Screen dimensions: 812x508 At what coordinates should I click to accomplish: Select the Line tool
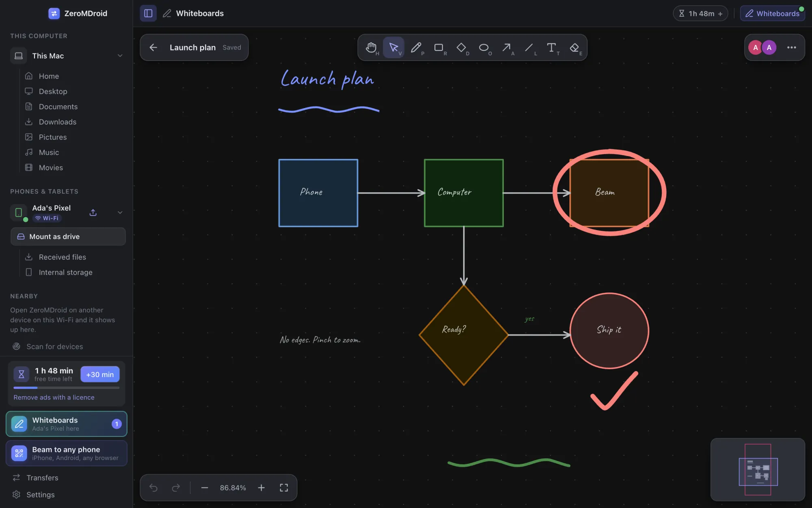coord(529,48)
